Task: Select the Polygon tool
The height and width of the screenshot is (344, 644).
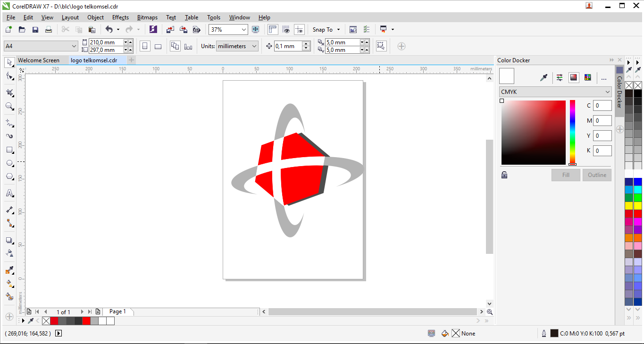Action: point(9,176)
